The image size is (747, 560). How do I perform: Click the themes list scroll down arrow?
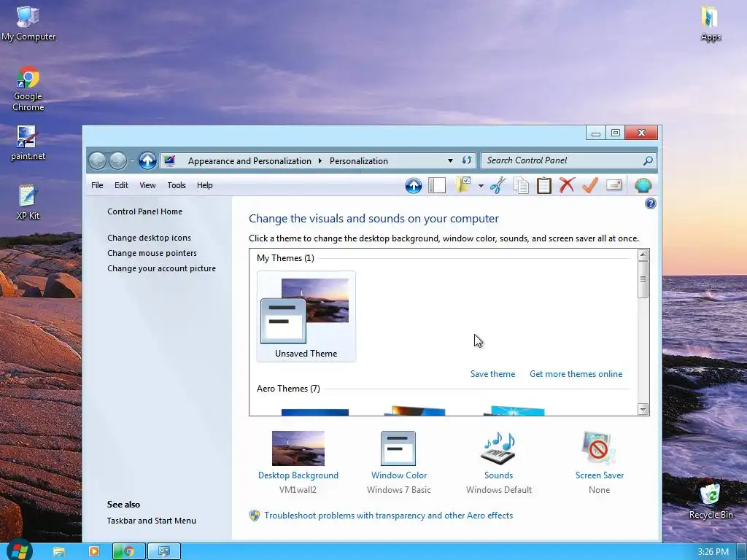tap(643, 409)
